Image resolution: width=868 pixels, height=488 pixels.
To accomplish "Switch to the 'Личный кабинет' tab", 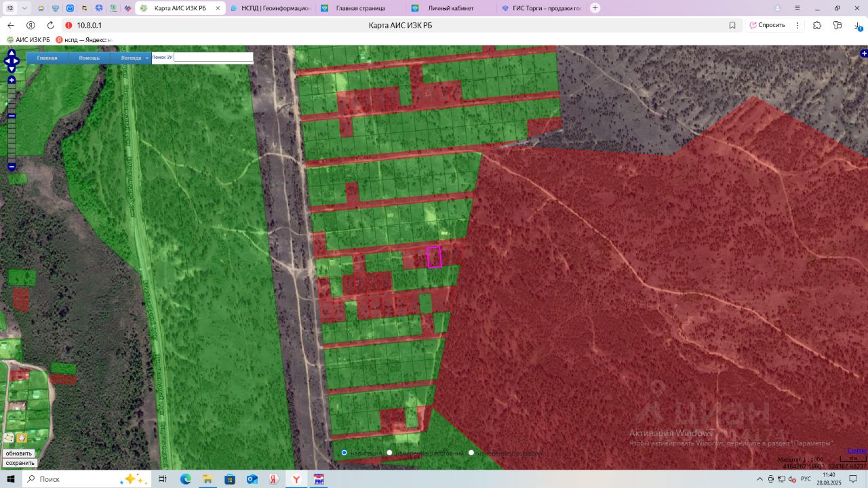I will [x=450, y=8].
